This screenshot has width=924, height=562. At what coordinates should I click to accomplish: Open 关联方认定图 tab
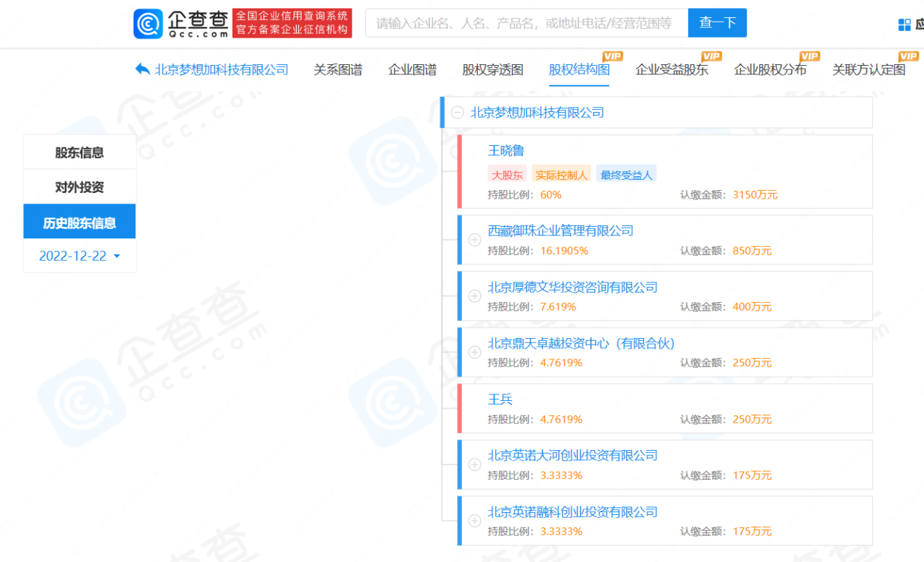coord(868,69)
